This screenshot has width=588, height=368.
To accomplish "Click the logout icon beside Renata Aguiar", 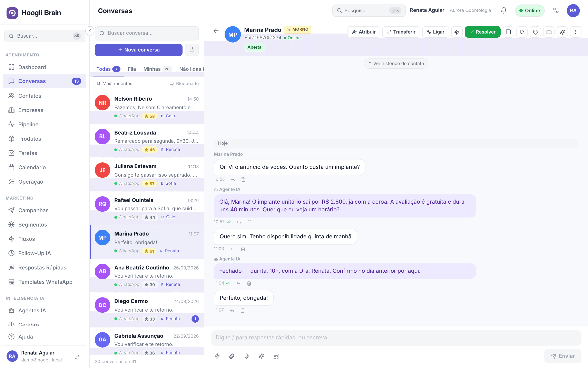I will click(x=77, y=356).
